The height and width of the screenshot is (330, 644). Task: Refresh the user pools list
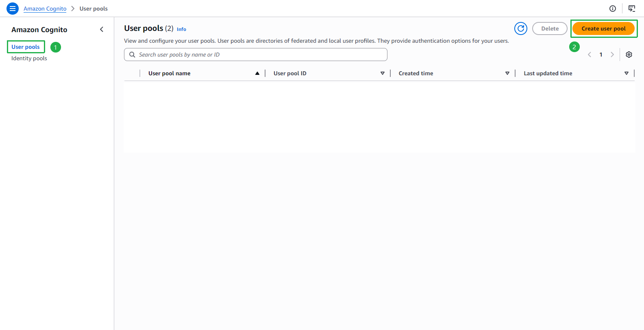(x=521, y=28)
